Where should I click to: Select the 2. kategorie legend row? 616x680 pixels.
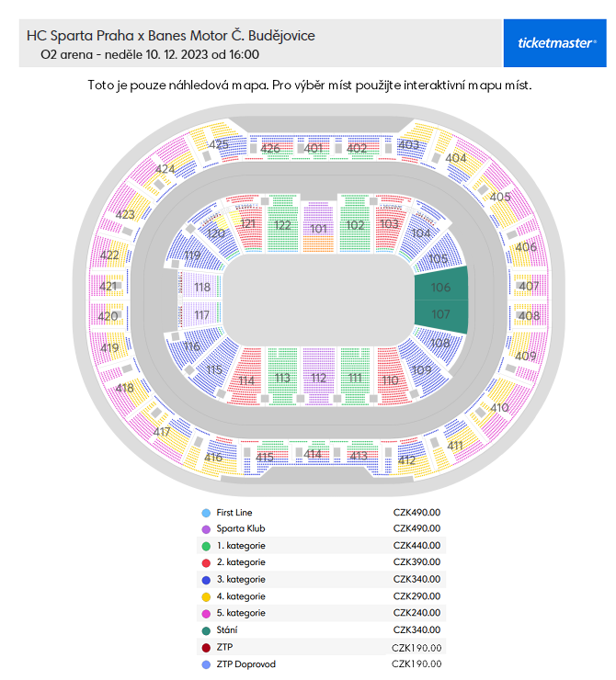(x=321, y=562)
